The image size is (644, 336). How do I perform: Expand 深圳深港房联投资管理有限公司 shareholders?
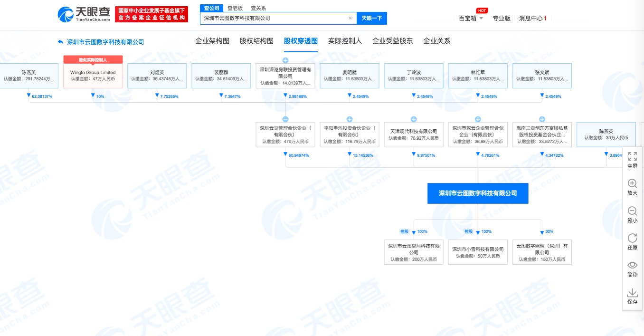click(285, 60)
